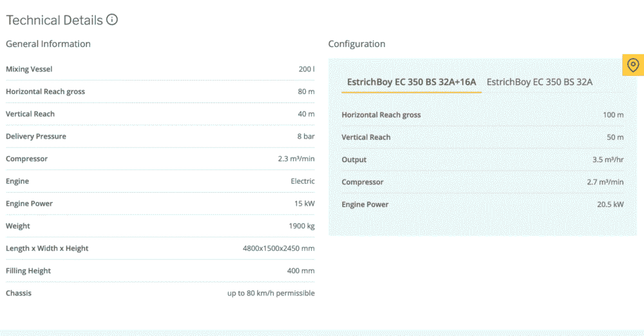Click the 2.7 m³/min compressor value
Viewport: 644px width, 336px height.
tap(605, 182)
